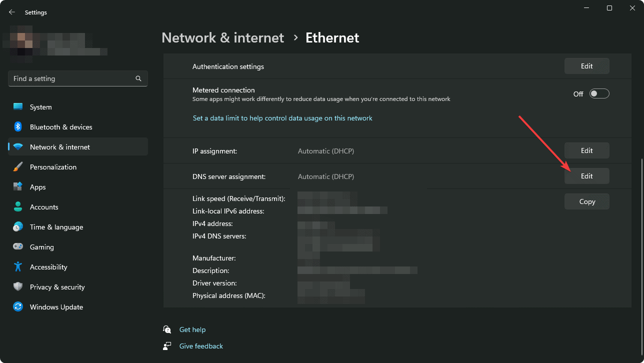644x363 pixels.
Task: Open the Apps settings page
Action: 78,187
